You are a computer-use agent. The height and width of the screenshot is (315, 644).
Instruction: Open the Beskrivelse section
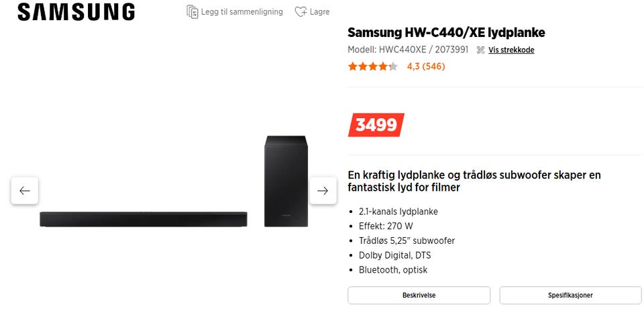pyautogui.click(x=419, y=295)
